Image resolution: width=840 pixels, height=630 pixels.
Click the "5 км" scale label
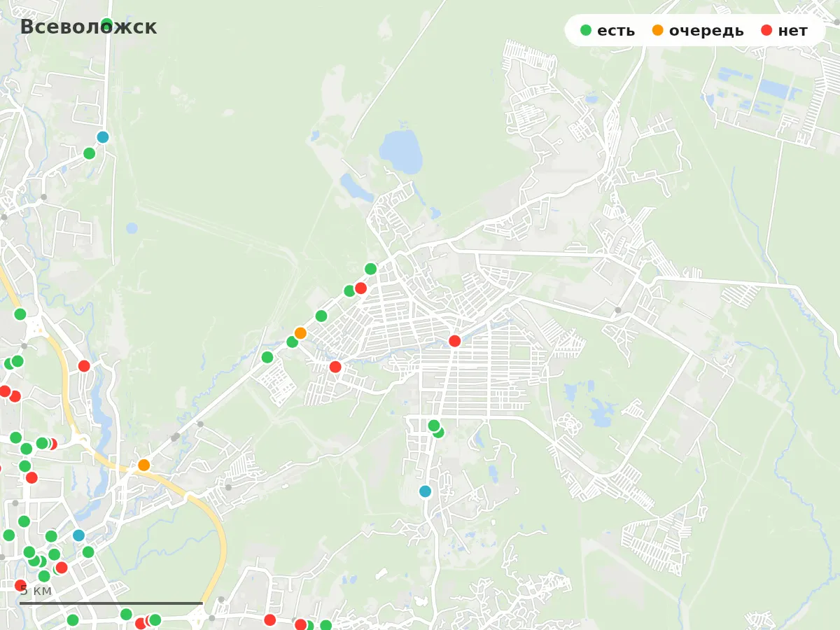pyautogui.click(x=36, y=591)
